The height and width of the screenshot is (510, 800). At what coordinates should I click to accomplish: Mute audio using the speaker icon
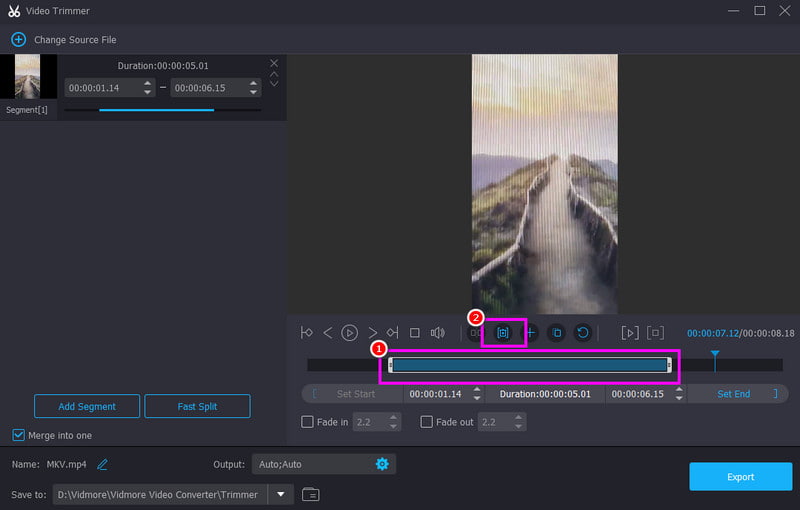(437, 333)
